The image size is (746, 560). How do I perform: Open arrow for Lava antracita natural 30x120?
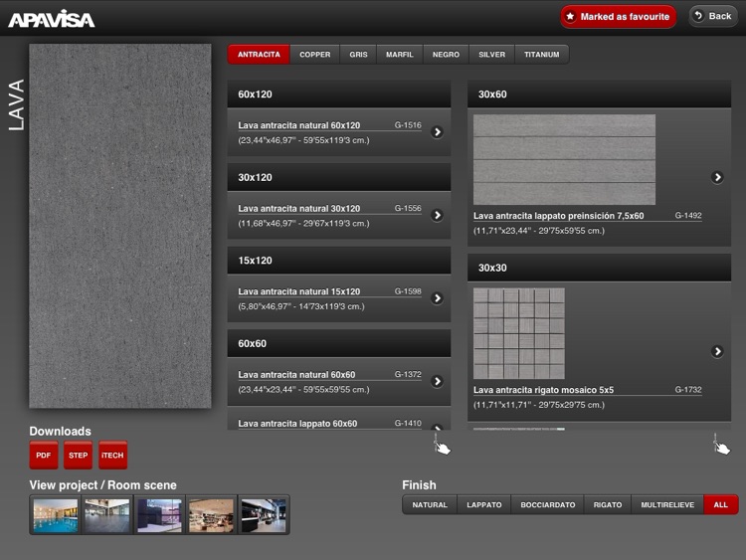(x=437, y=215)
